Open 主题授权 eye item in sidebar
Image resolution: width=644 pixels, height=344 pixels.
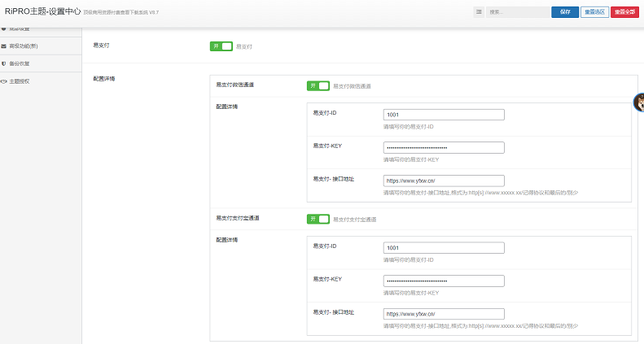point(41,81)
